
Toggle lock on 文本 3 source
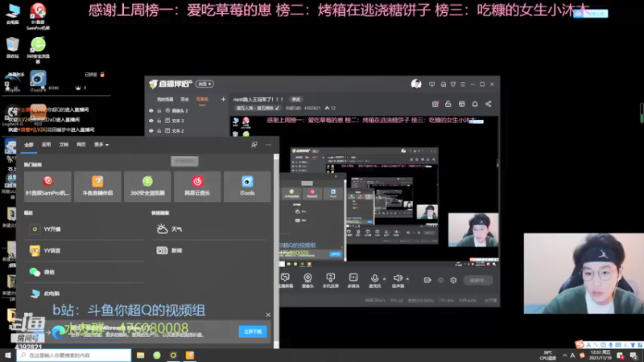pyautogui.click(x=159, y=121)
